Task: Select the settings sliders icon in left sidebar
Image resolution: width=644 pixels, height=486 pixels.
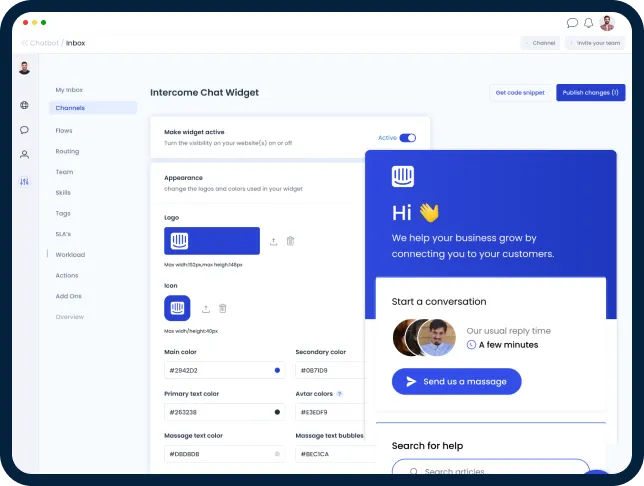Action: pos(24,181)
